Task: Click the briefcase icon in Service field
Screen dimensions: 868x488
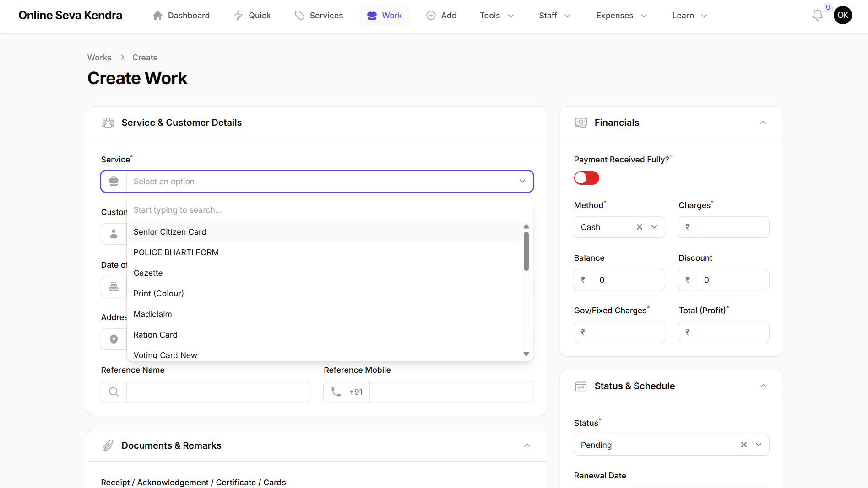Action: pyautogui.click(x=114, y=181)
